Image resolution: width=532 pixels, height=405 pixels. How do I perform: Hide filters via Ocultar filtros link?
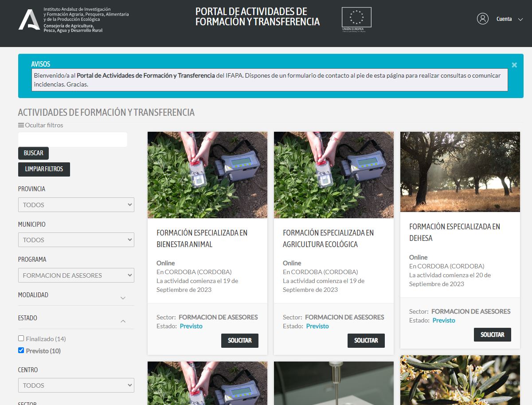click(44, 125)
